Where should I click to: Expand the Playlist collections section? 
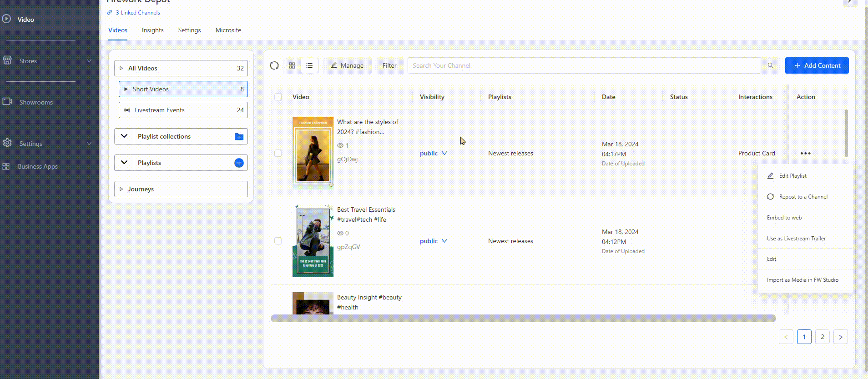pos(124,136)
